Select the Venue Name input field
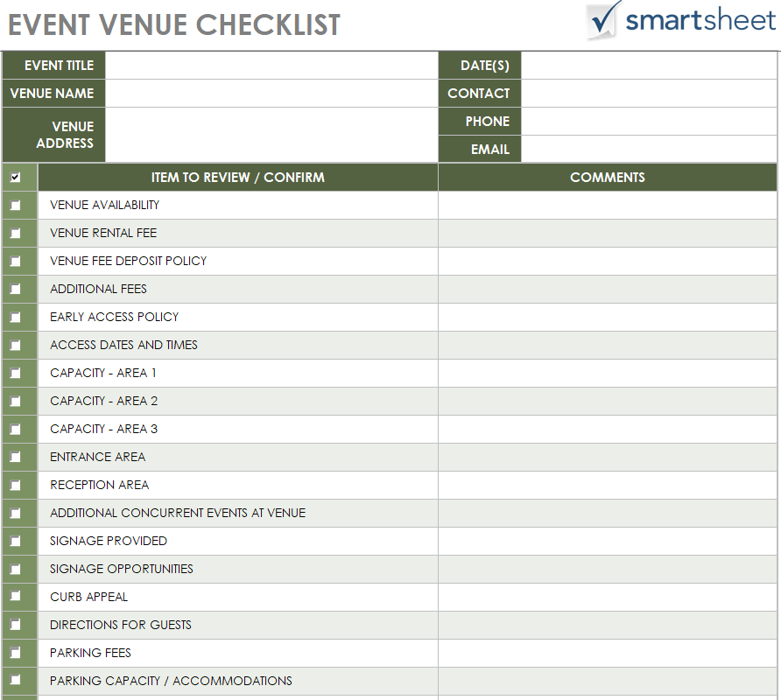 click(x=271, y=94)
